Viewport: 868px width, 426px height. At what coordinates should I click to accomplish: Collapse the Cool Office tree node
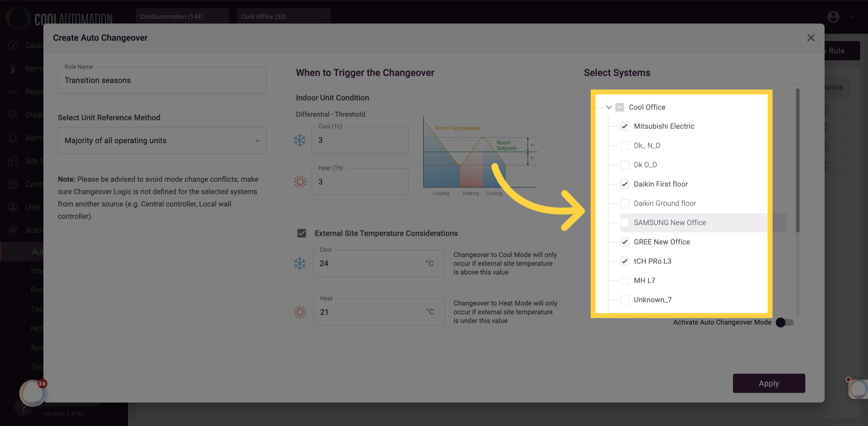(609, 107)
